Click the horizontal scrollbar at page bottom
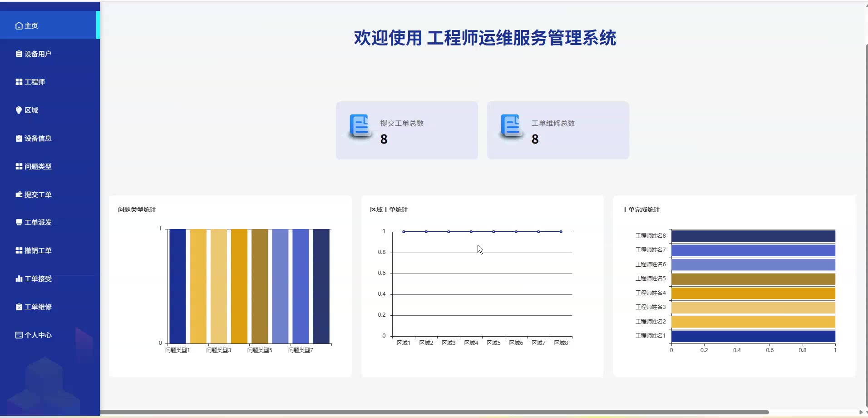868x418 pixels. (434, 413)
